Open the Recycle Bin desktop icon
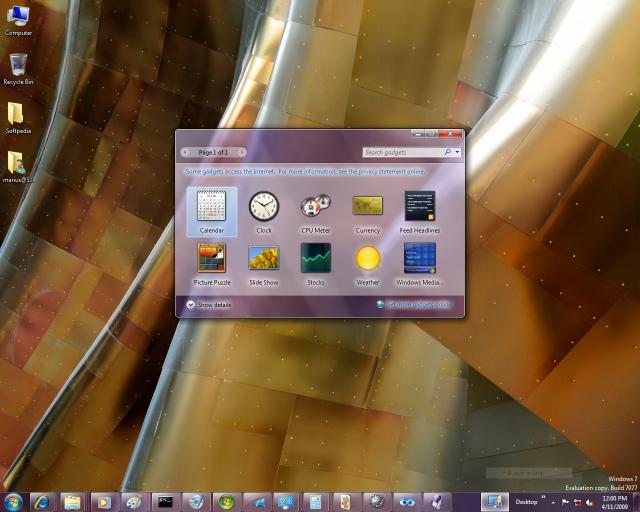Viewport: 640px width, 512px height. click(x=17, y=66)
